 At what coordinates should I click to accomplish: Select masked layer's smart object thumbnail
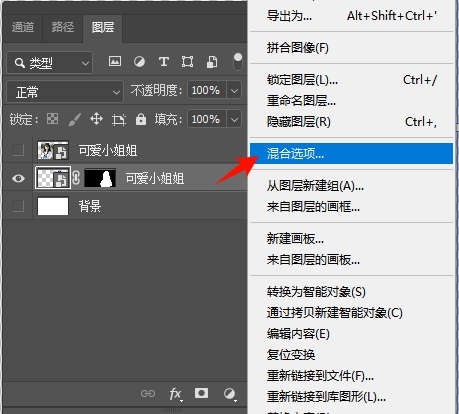coord(53,178)
